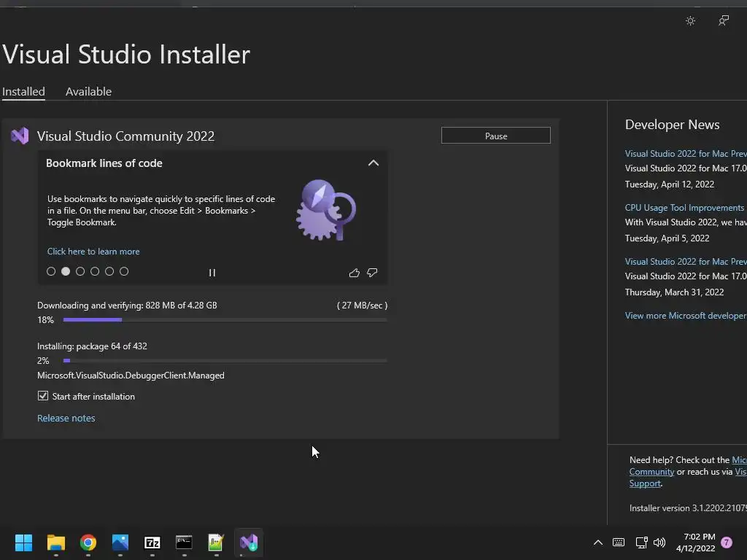Click the Tuesday, April 5, 2022 date
The height and width of the screenshot is (560, 747).
[x=667, y=238]
